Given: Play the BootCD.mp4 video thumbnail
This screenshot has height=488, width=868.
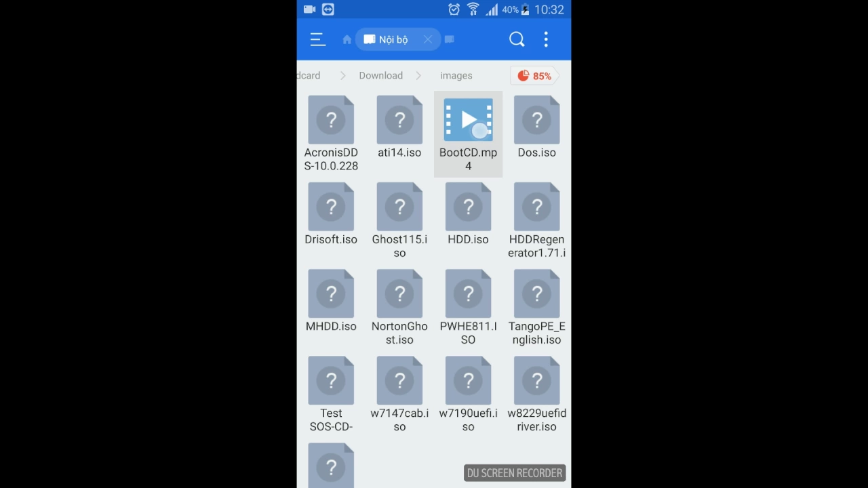Looking at the screenshot, I should (468, 120).
